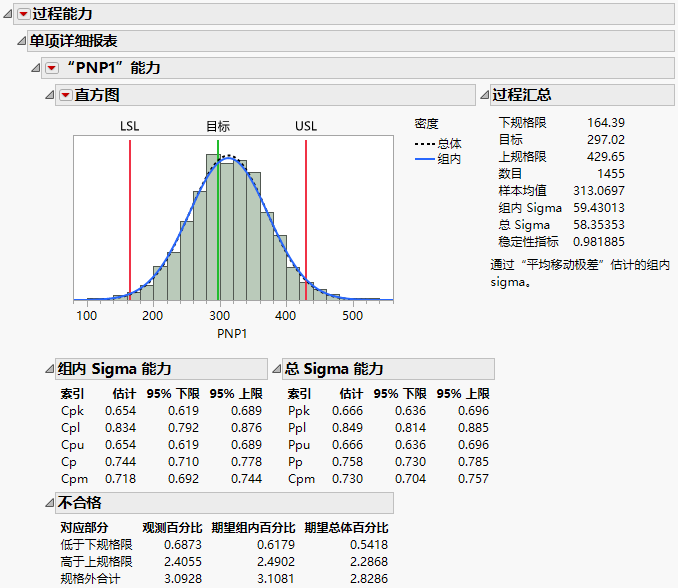Click the 观测百分比 column header
678x588 pixels.
click(173, 528)
